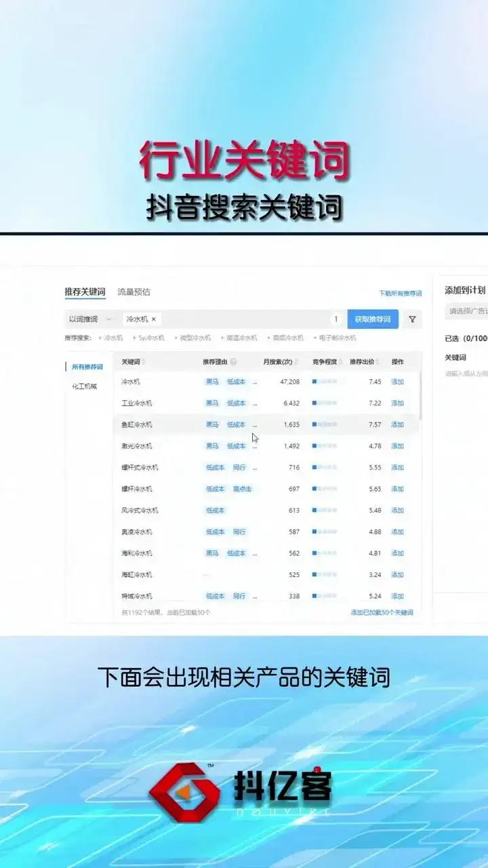Switch to the 流量预估 tab
The image size is (488, 868).
pyautogui.click(x=134, y=292)
